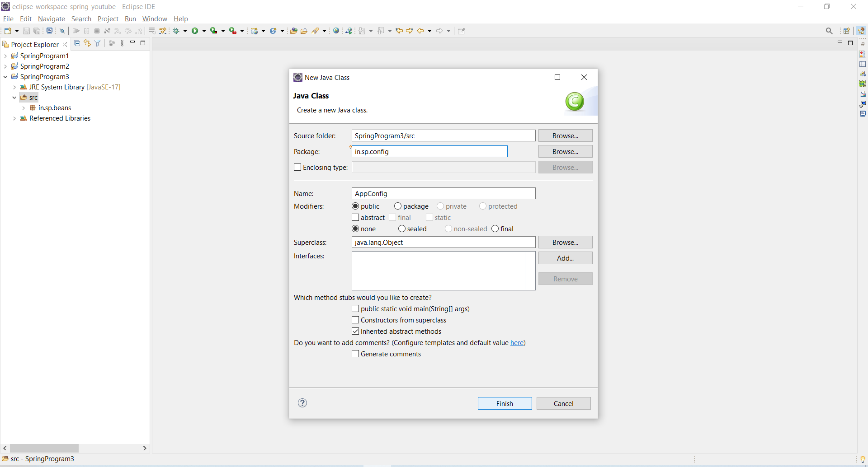The height and width of the screenshot is (467, 868).
Task: Click Browse next to Package
Action: pyautogui.click(x=565, y=151)
